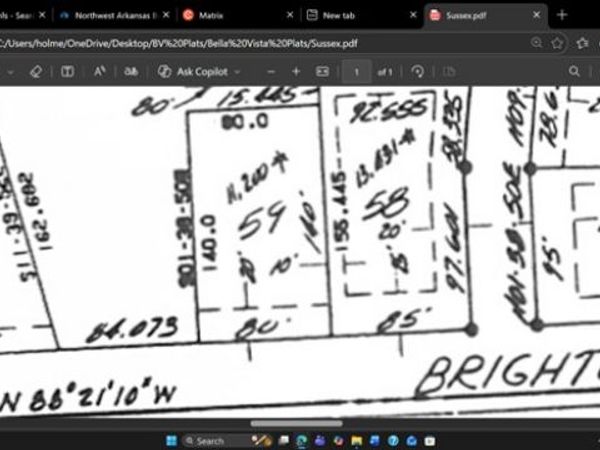Click the Fit to width icon
Image resolution: width=600 pixels, height=450 pixels.
pyautogui.click(x=322, y=72)
